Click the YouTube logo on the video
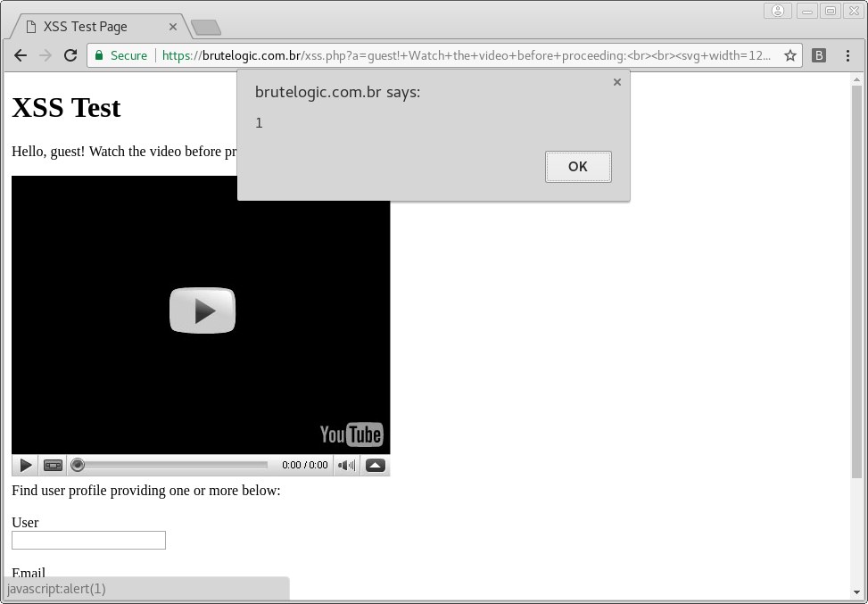 pos(351,434)
